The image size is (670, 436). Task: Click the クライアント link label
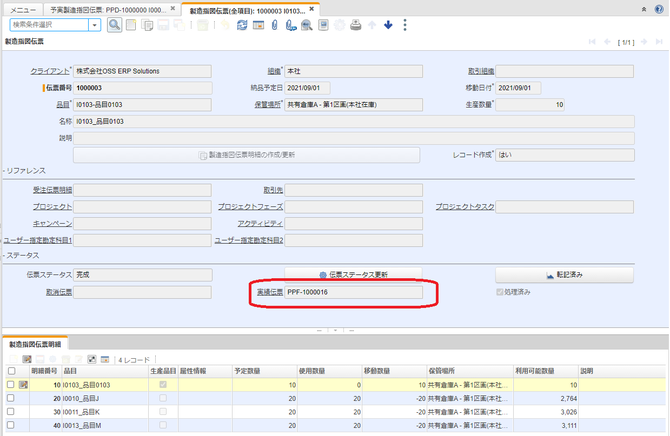point(50,71)
